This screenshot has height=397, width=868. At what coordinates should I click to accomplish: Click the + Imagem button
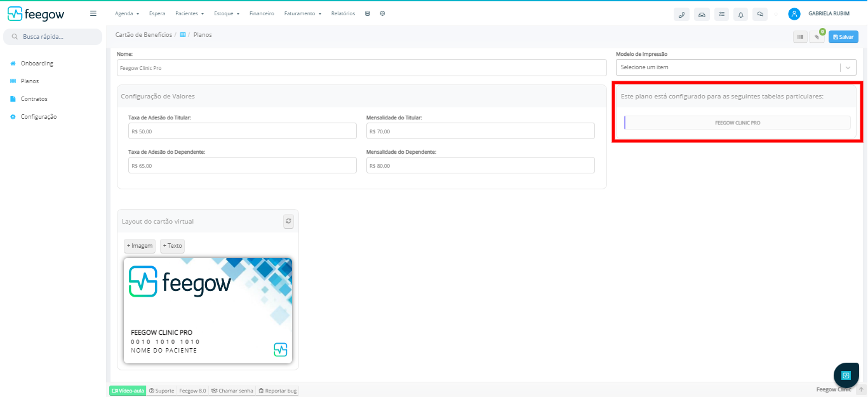point(139,246)
